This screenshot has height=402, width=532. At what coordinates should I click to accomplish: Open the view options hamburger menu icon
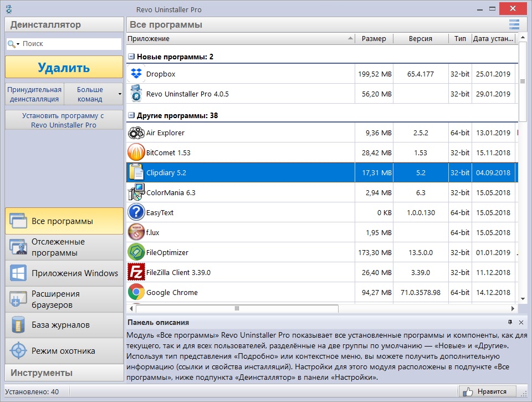point(514,24)
